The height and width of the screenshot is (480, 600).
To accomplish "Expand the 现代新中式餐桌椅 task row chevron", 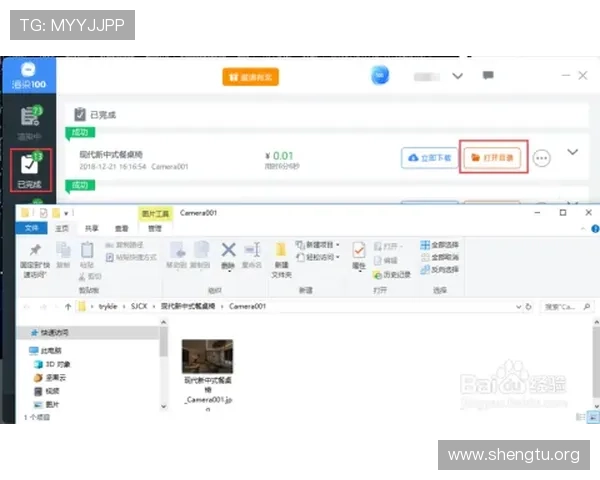I will 572,152.
